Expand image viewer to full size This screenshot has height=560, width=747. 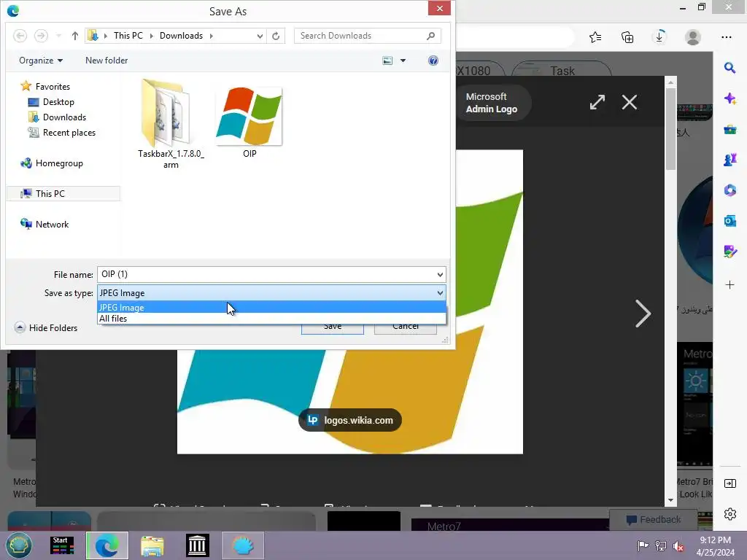[597, 102]
